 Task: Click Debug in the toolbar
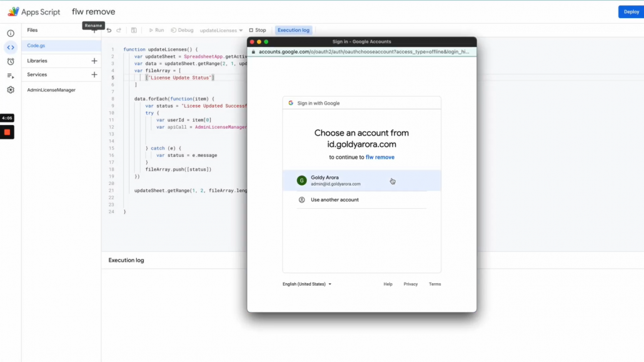[x=183, y=30]
